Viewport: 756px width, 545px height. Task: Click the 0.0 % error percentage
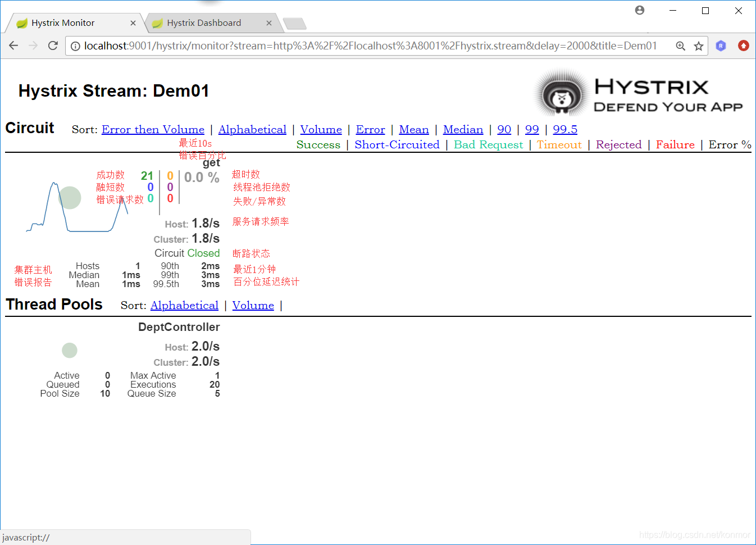click(x=202, y=178)
